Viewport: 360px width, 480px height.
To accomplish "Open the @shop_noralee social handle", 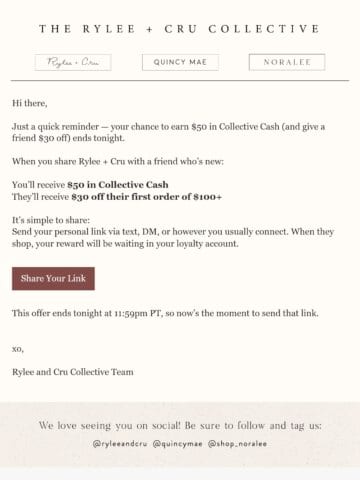I will pyautogui.click(x=237, y=444).
